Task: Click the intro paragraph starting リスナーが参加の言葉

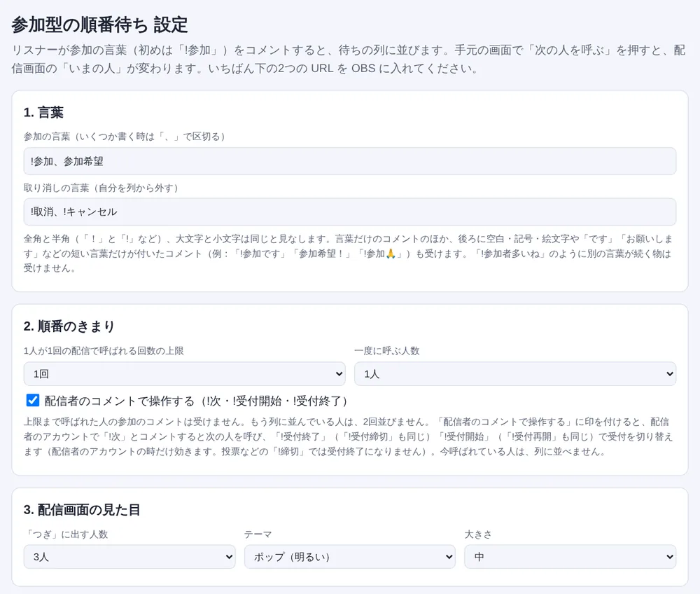Action: [349, 59]
